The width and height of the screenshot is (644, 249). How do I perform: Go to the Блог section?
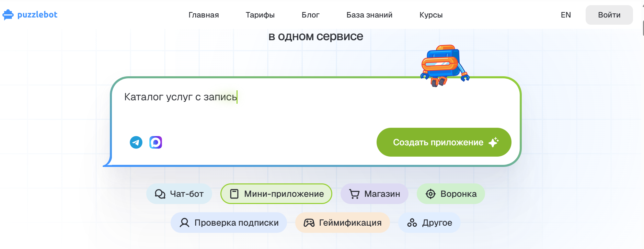click(311, 15)
